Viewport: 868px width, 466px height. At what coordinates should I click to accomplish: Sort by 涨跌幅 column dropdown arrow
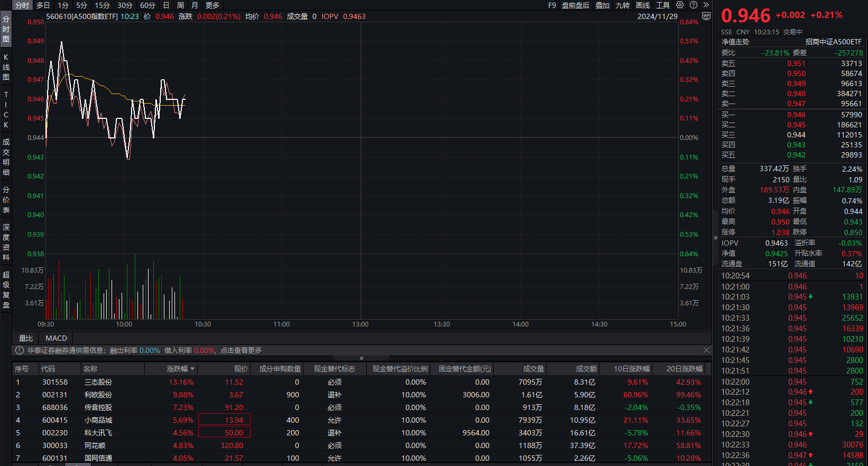(192, 369)
